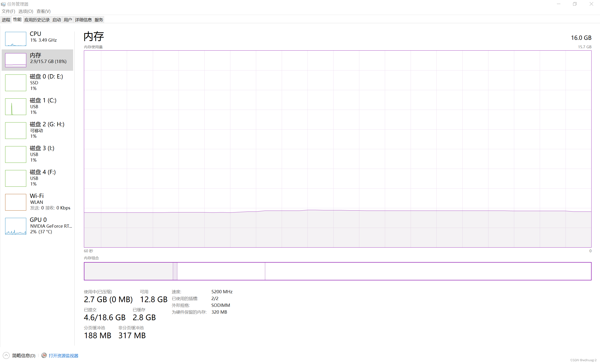Image resolution: width=600 pixels, height=364 pixels.
Task: Open the 选项(O) menu
Action: pyautogui.click(x=26, y=11)
